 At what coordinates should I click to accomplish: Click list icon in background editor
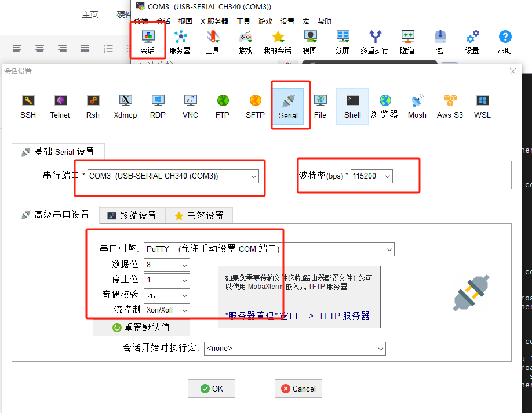point(108,49)
